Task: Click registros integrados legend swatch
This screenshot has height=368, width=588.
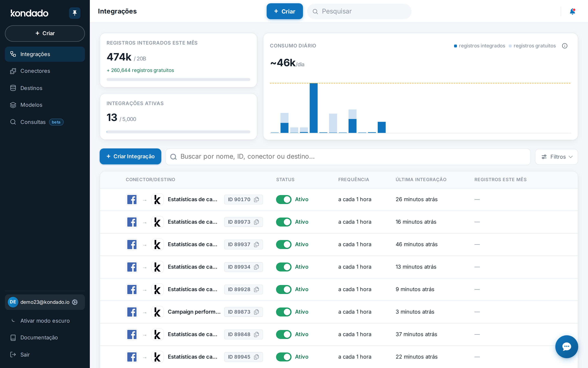Action: (455, 46)
